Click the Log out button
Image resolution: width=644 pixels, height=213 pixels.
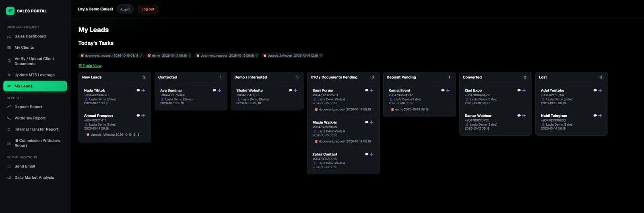click(x=148, y=9)
